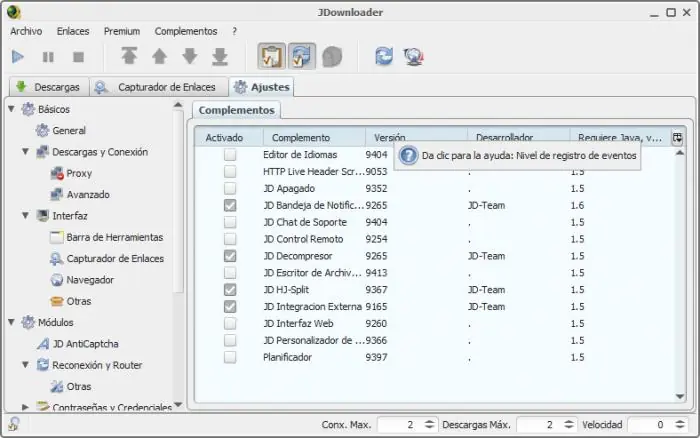Move selection to top with arrow icon
The image size is (700, 438).
point(129,56)
